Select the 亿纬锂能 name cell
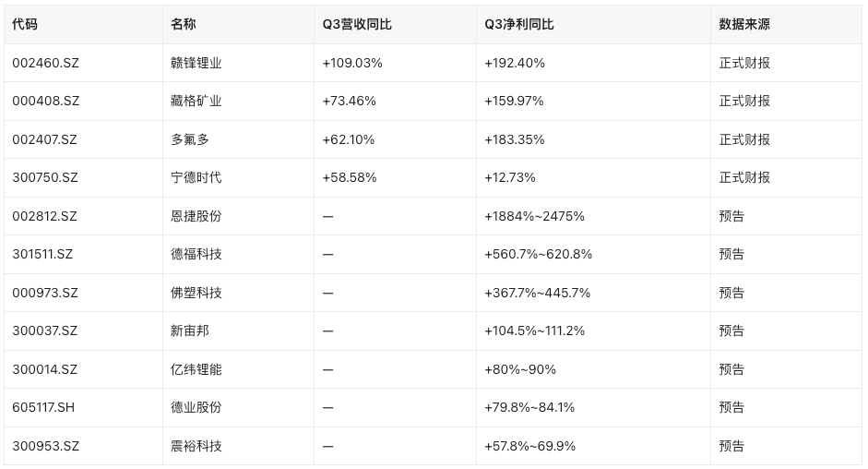The image size is (868, 469). 196,369
